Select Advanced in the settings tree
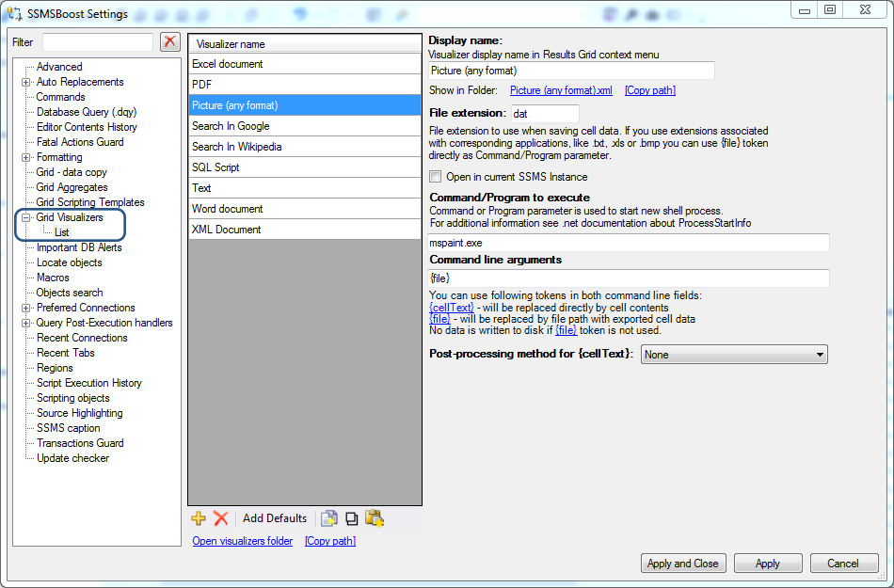 coord(59,67)
